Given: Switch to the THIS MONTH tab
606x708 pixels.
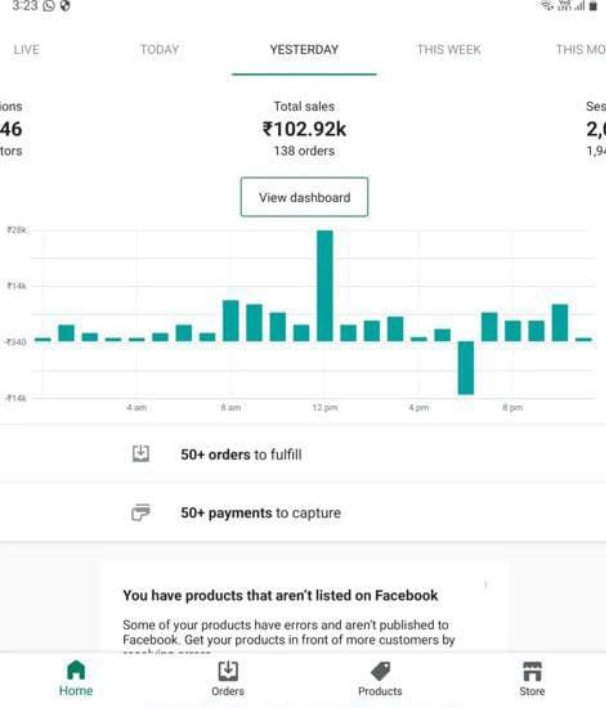Looking at the screenshot, I should (x=581, y=49).
